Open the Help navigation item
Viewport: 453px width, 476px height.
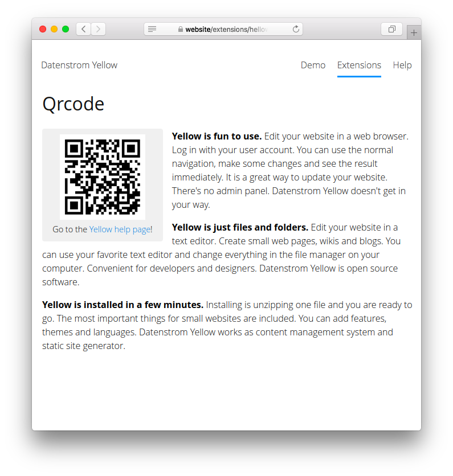tap(402, 65)
